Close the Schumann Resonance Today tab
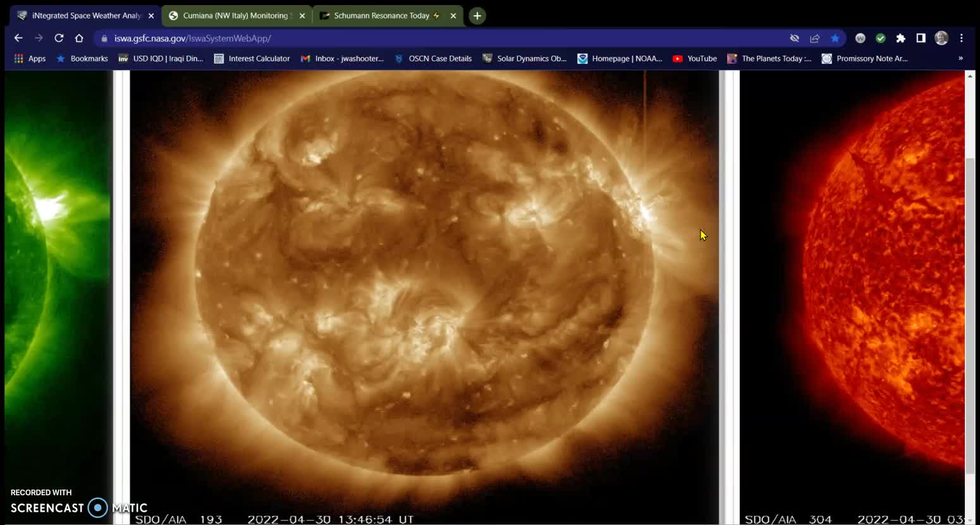This screenshot has width=980, height=525. pyautogui.click(x=453, y=16)
